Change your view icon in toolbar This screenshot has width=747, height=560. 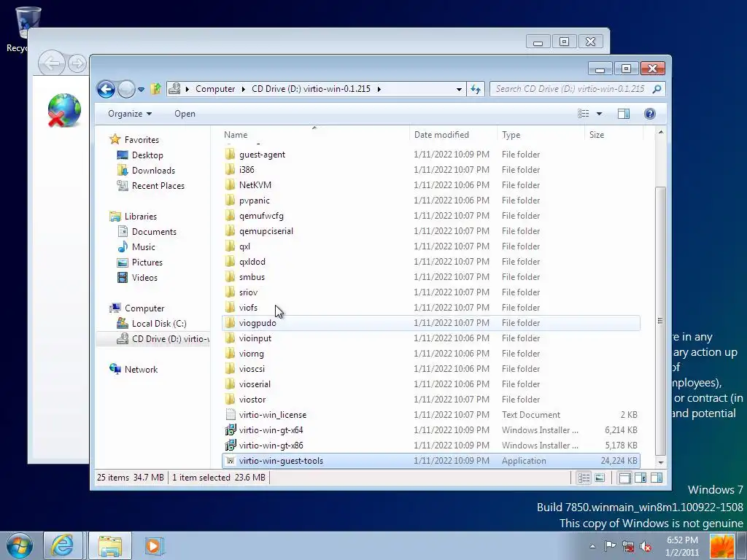(583, 113)
